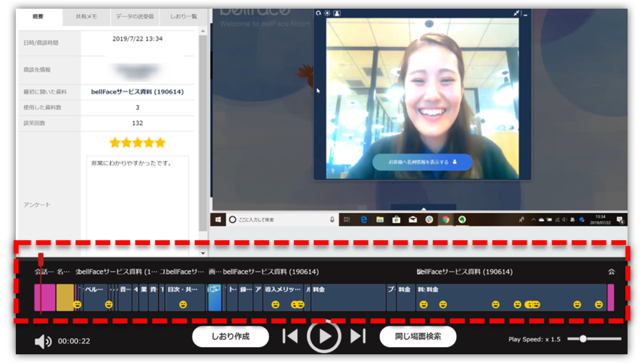Click the first smile marker in 料:料金 segment

coord(424,305)
